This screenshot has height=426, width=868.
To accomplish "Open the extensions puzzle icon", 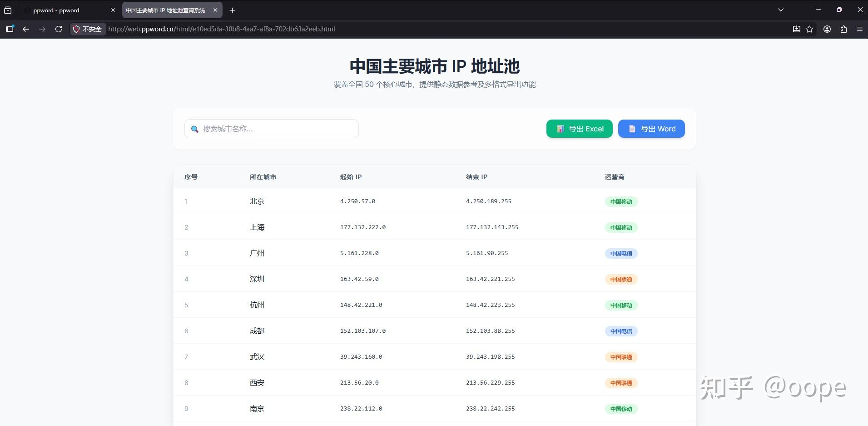I will (843, 29).
